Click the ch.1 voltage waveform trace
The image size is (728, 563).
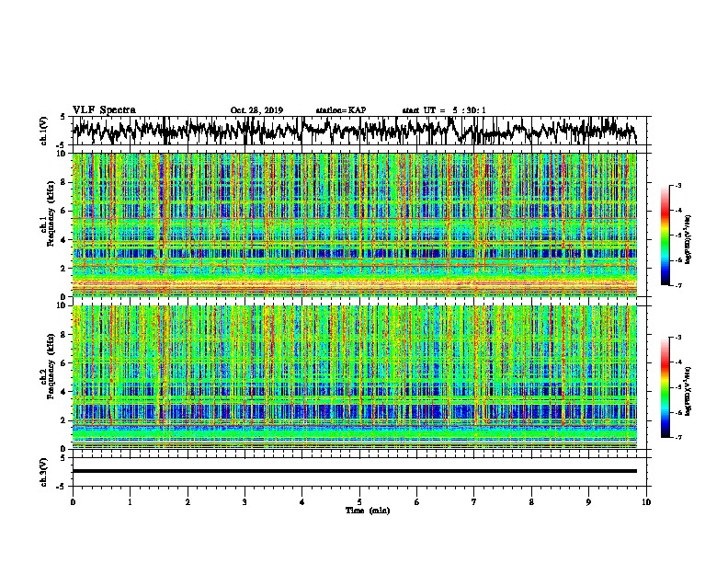[354, 130]
